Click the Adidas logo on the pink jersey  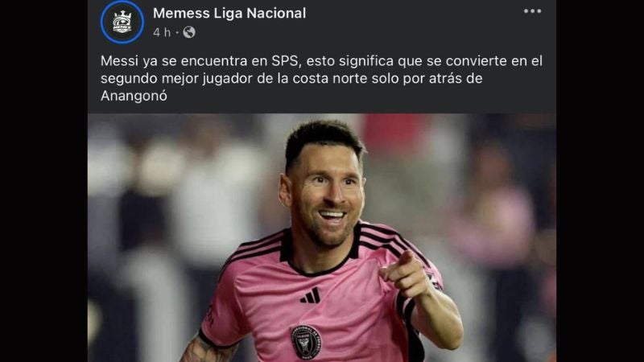(311, 296)
